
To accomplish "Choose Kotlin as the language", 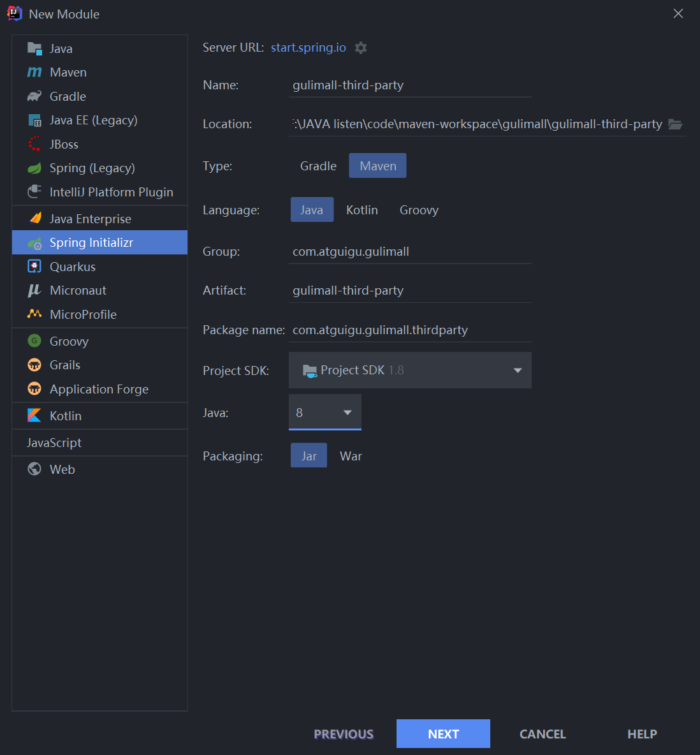I will [362, 210].
